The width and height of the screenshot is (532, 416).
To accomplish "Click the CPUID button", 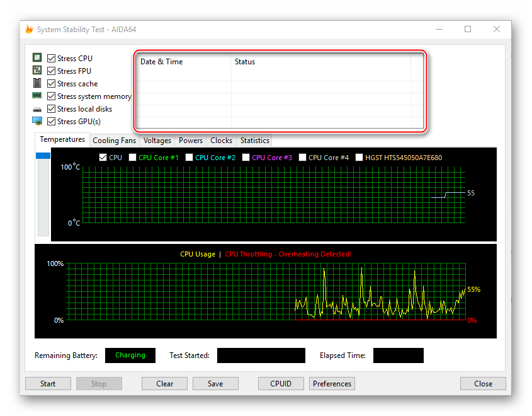I will (281, 383).
